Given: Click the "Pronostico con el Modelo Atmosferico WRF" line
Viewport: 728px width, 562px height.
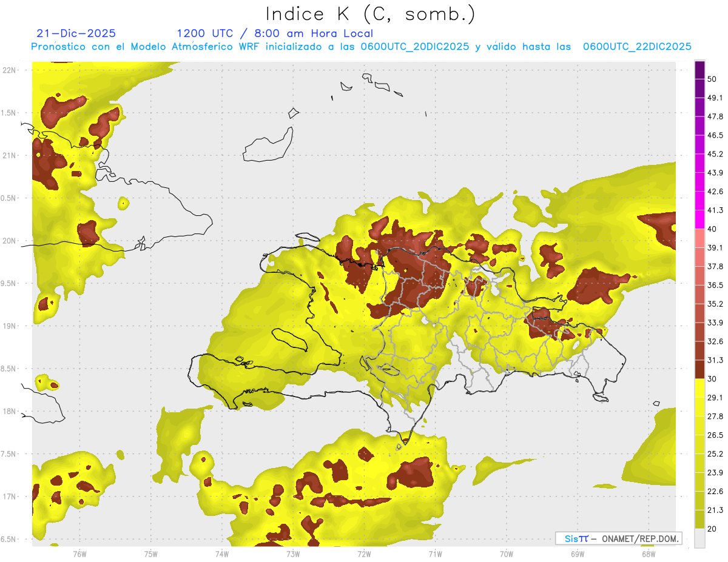Looking at the screenshot, I should (361, 47).
